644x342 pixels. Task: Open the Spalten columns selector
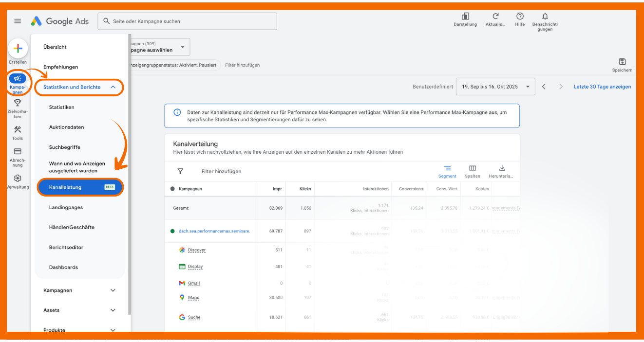472,168
